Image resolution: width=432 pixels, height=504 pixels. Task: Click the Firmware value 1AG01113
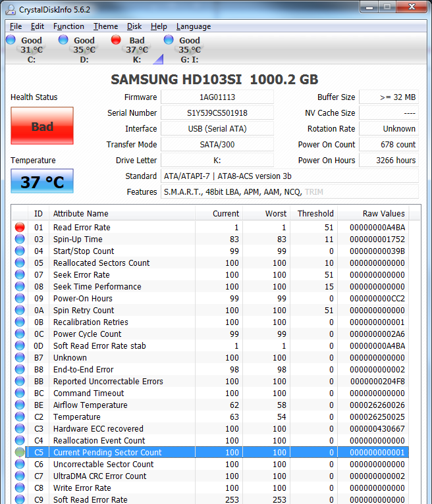217,97
